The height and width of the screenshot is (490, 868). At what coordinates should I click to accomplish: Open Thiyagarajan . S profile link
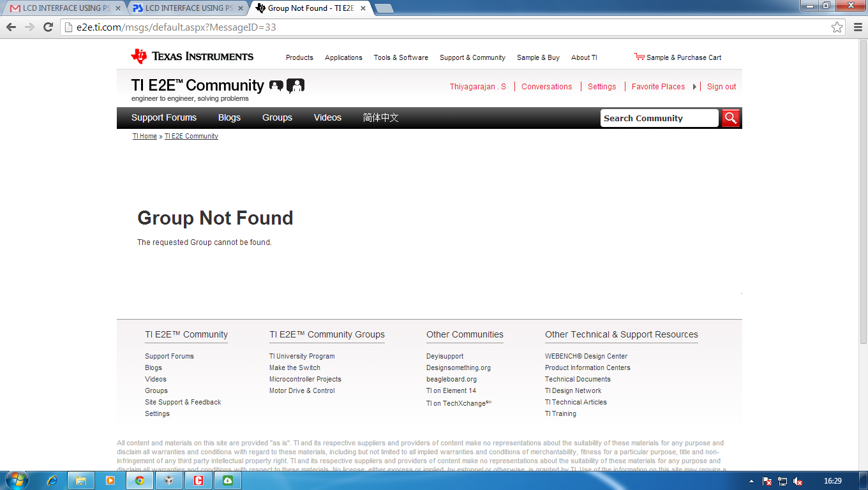click(x=478, y=87)
